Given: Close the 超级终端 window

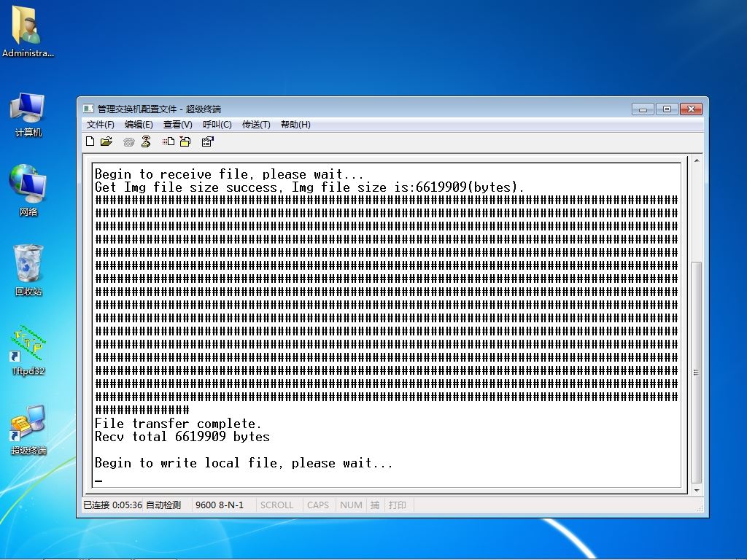Looking at the screenshot, I should point(692,109).
